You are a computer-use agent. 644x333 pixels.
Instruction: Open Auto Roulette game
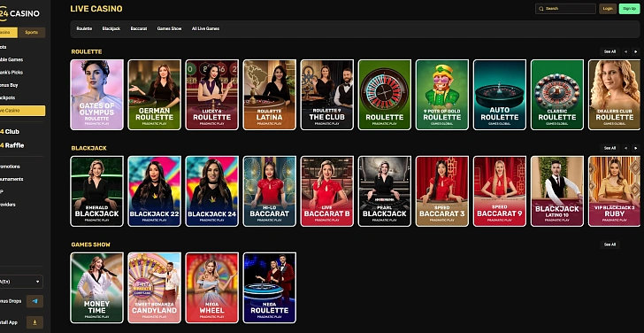(500, 95)
